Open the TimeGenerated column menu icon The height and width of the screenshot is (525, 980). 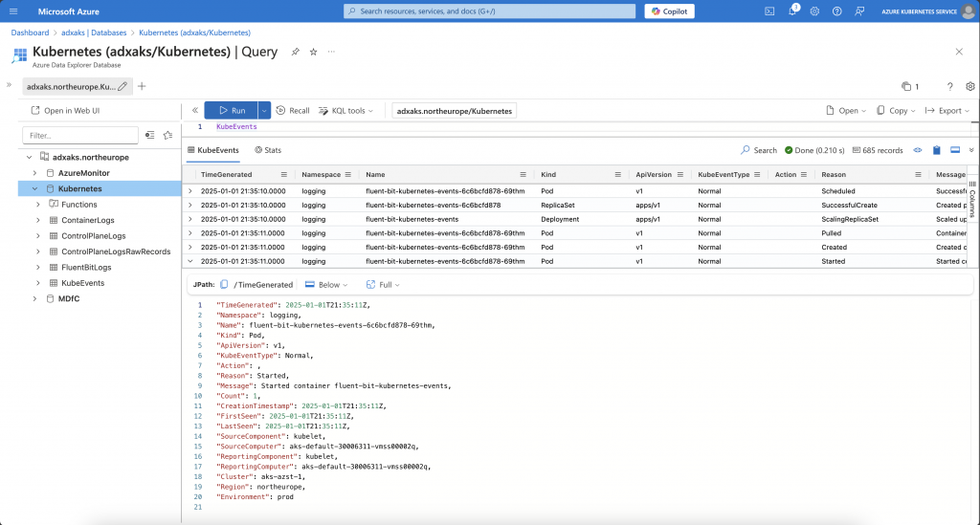283,175
